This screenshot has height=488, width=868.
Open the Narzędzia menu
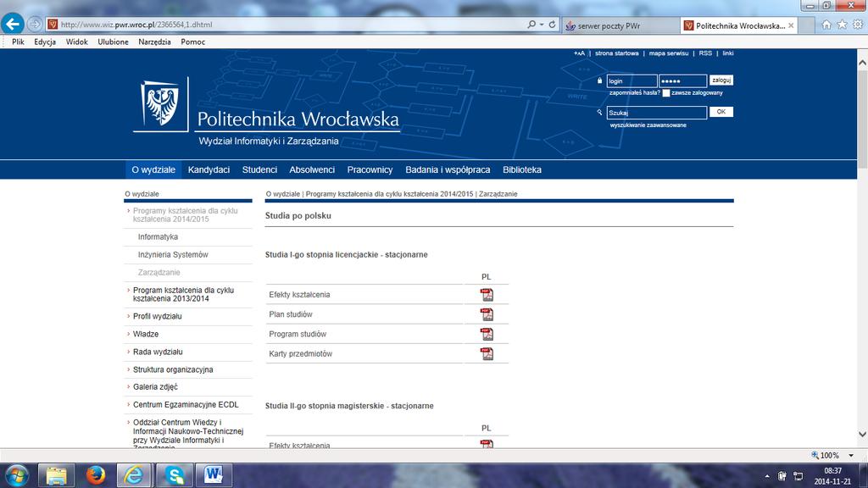tap(154, 42)
